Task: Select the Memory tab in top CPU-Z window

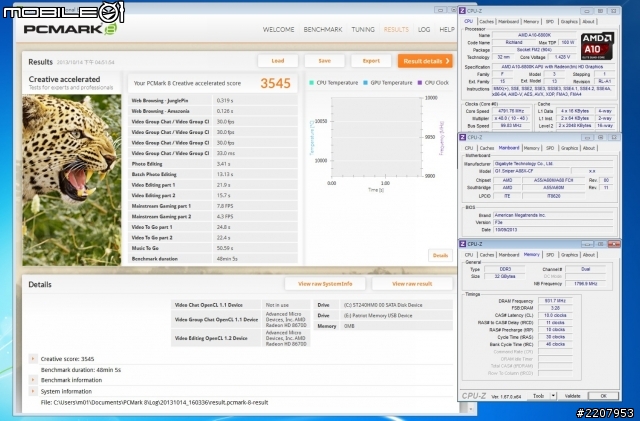Action: click(531, 22)
